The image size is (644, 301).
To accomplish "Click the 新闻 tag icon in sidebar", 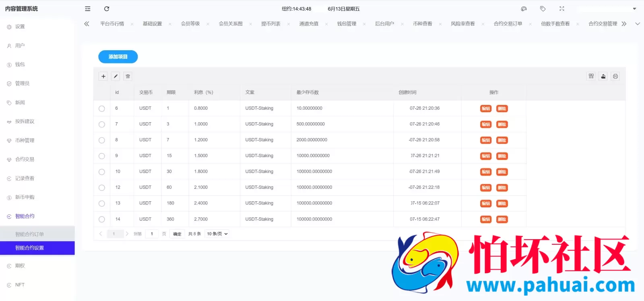I will [9, 103].
